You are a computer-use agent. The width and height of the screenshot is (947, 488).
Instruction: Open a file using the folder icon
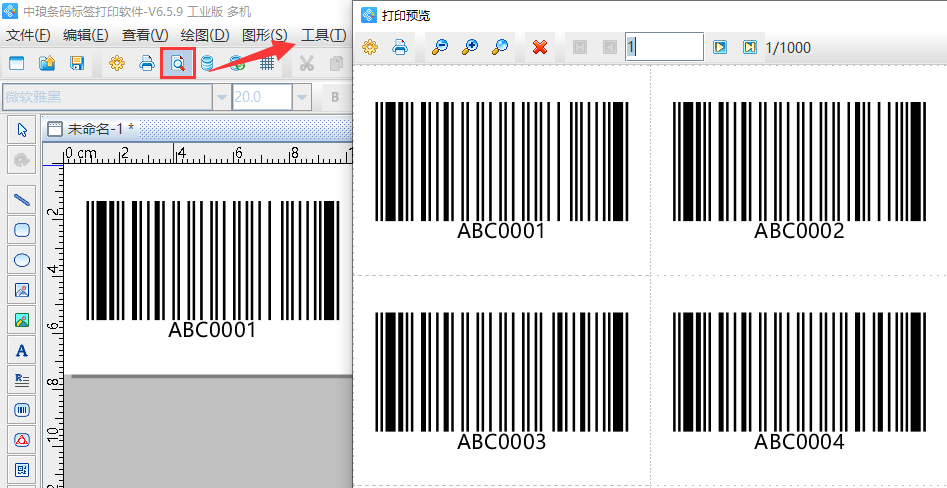(47, 63)
